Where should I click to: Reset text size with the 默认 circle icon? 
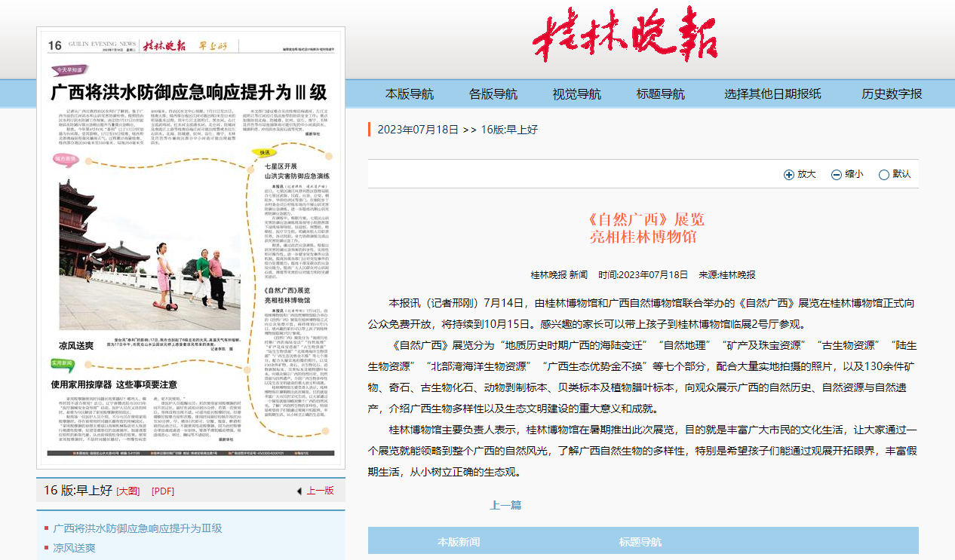(x=884, y=175)
